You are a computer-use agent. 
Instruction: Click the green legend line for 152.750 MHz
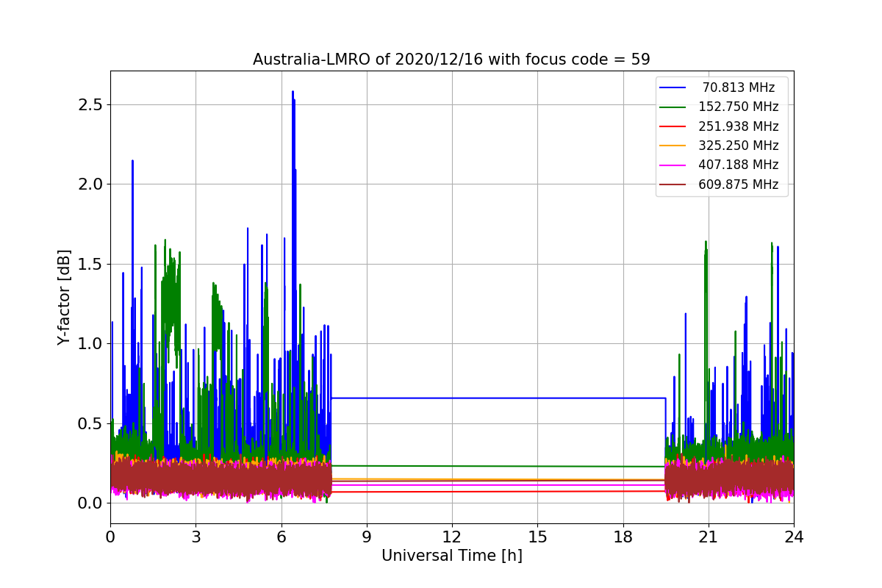coord(673,107)
